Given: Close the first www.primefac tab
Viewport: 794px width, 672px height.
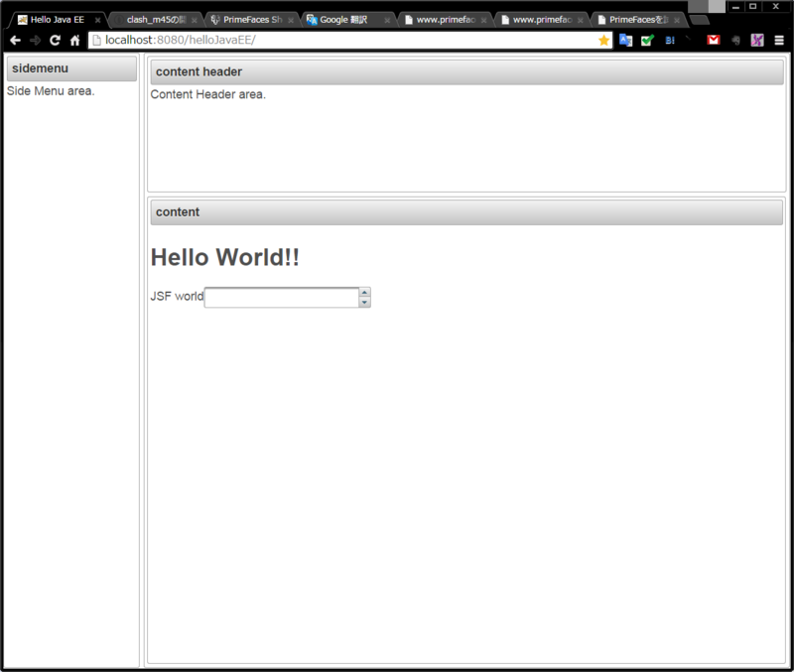Looking at the screenshot, I should (483, 20).
